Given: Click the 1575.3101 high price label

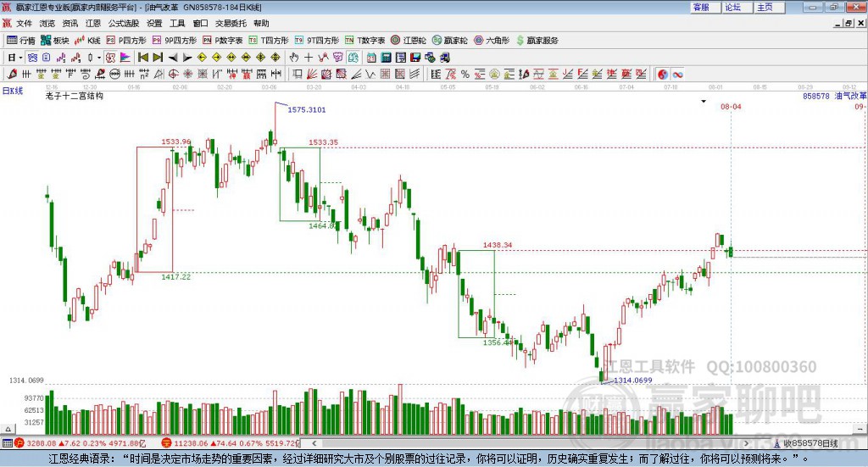Looking at the screenshot, I should 307,109.
